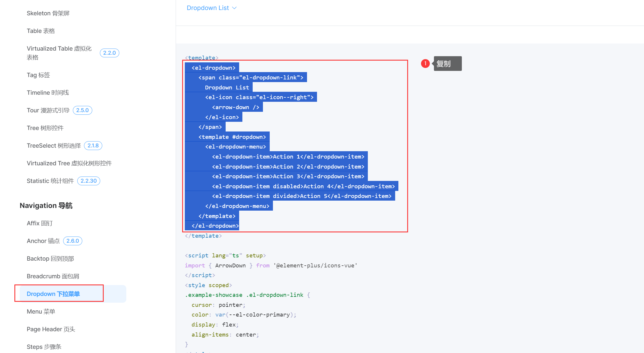Click the <arrow-down /> code line
Viewport: 644px width, 353px height.
[x=236, y=107]
